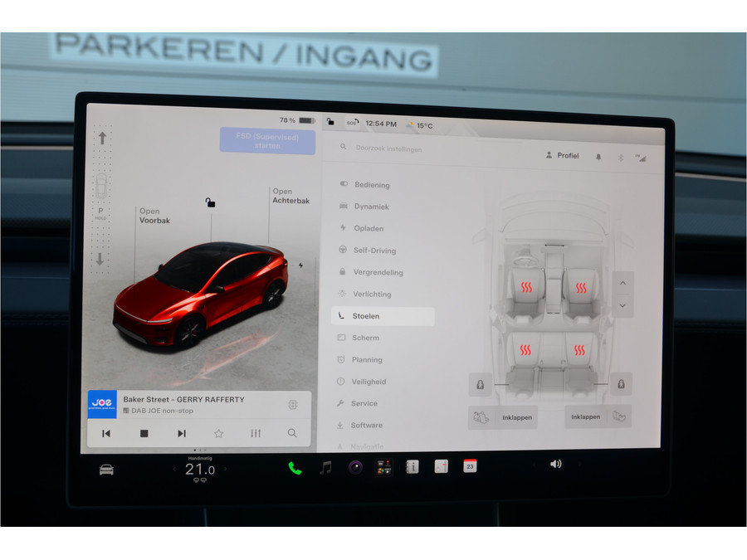The height and width of the screenshot is (560, 747).
Task: Tap the 78 % battery indicator
Action: [297, 120]
